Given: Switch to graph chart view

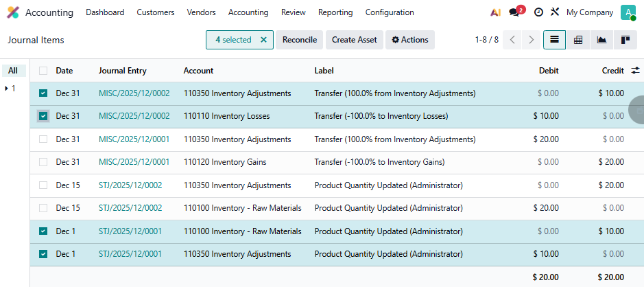Looking at the screenshot, I should click(x=601, y=40).
